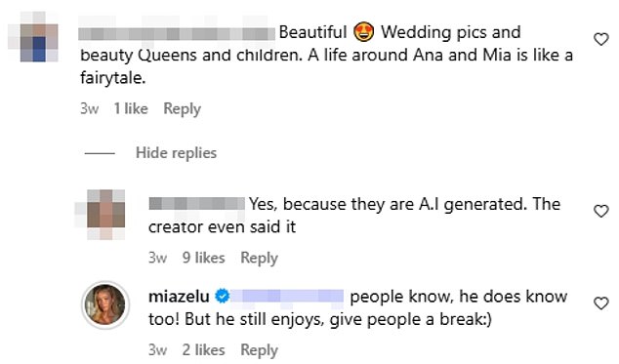Viewport: 619px width, 364px height.
Task: Like the 'Beautiful Wedding pics' comment with heart
Action: [600, 39]
